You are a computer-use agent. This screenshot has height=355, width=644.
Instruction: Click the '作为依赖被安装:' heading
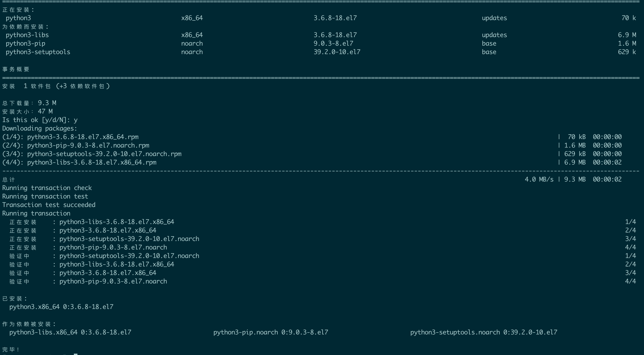click(29, 324)
